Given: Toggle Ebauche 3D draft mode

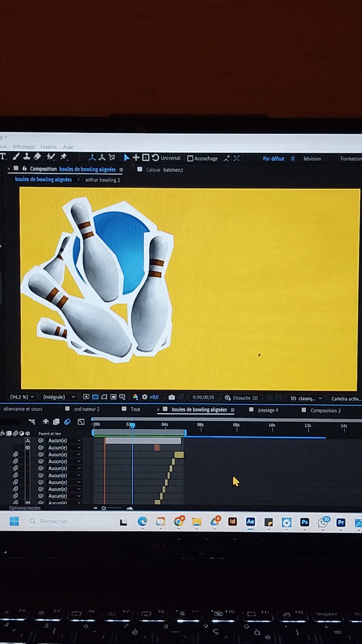Looking at the screenshot, I should point(241,398).
